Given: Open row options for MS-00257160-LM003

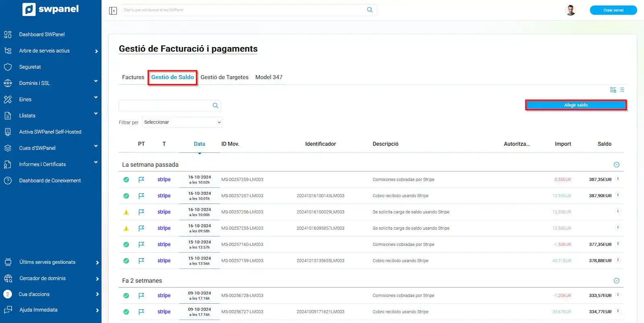Looking at the screenshot, I should tap(618, 244).
